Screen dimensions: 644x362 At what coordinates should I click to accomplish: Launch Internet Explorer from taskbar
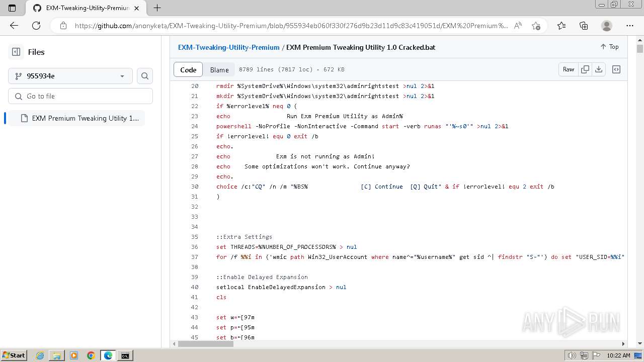click(x=40, y=355)
